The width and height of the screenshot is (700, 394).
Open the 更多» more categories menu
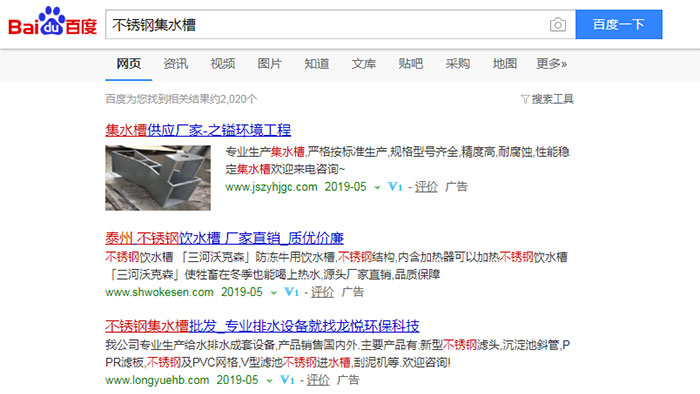click(551, 64)
